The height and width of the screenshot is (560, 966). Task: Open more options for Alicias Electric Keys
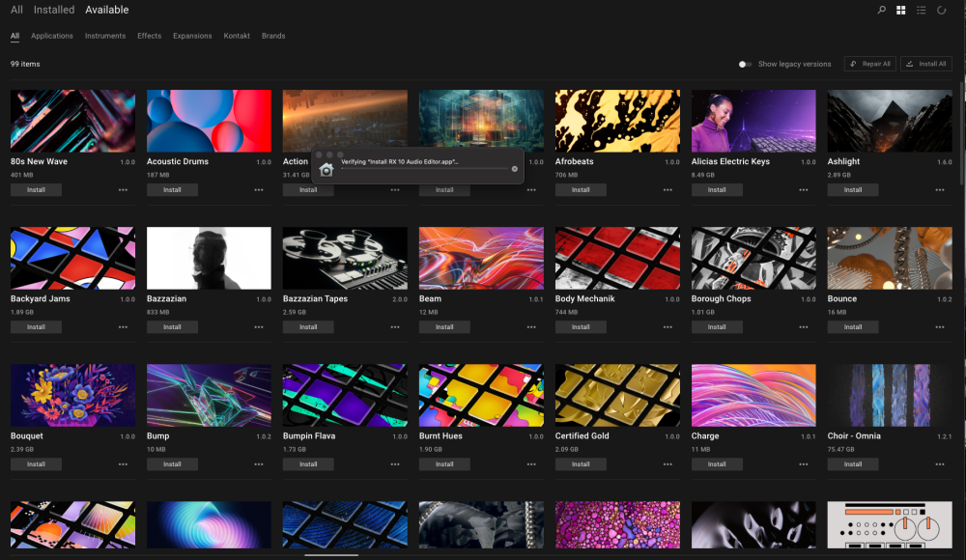pos(804,190)
